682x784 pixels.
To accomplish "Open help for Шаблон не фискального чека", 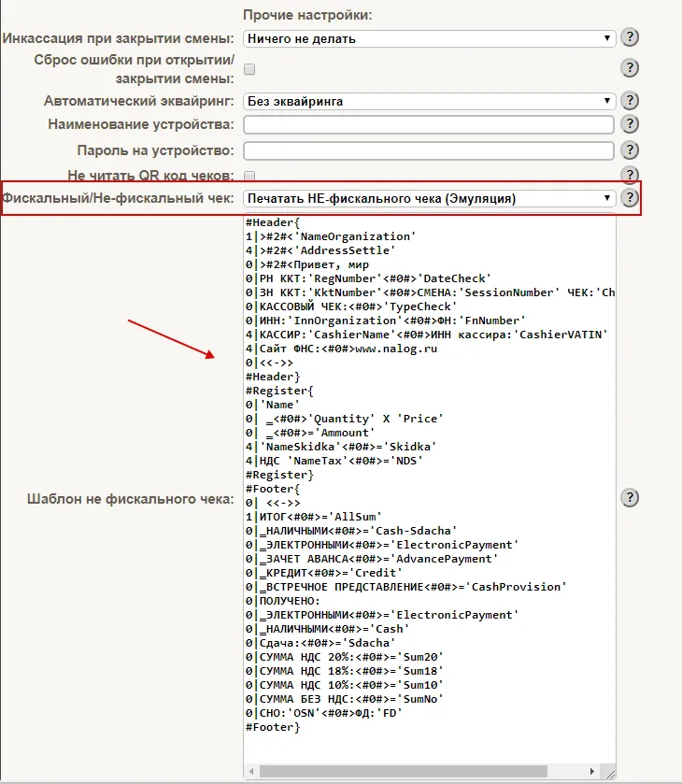I will click(x=630, y=498).
